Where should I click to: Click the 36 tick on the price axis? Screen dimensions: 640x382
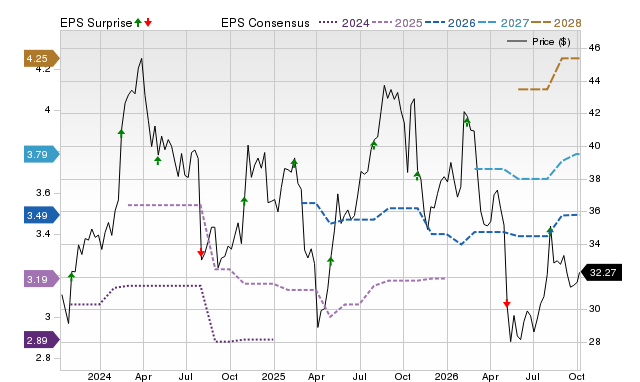tap(594, 211)
